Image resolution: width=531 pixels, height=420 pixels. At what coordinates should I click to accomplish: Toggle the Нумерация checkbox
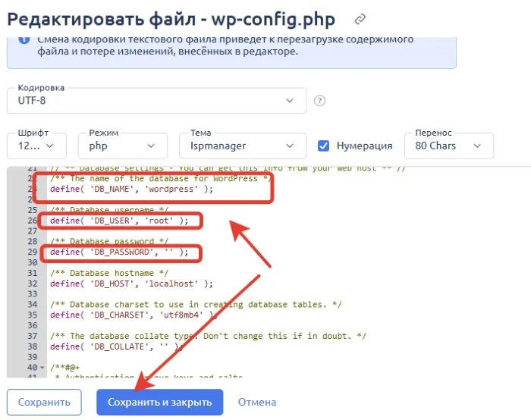pos(323,146)
